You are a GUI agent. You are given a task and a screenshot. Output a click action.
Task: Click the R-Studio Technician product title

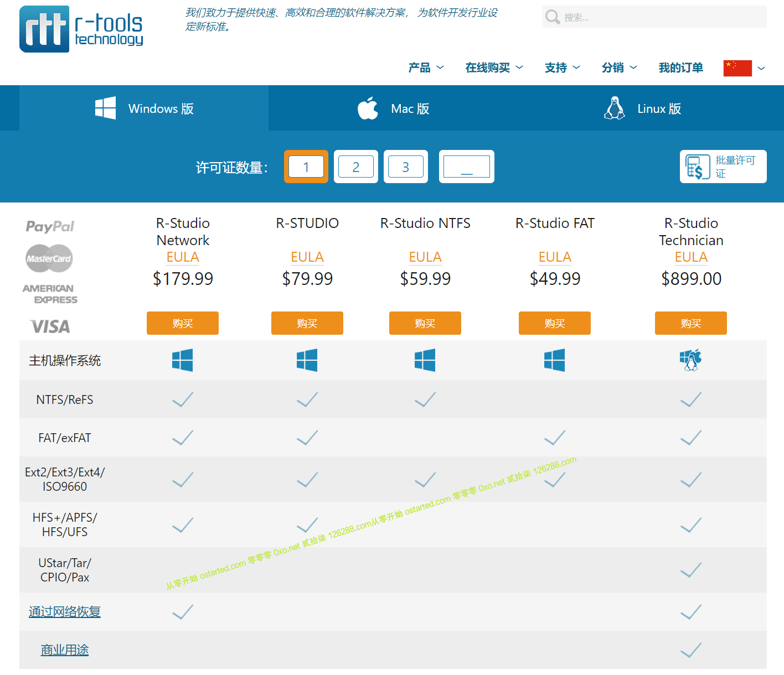click(x=691, y=231)
